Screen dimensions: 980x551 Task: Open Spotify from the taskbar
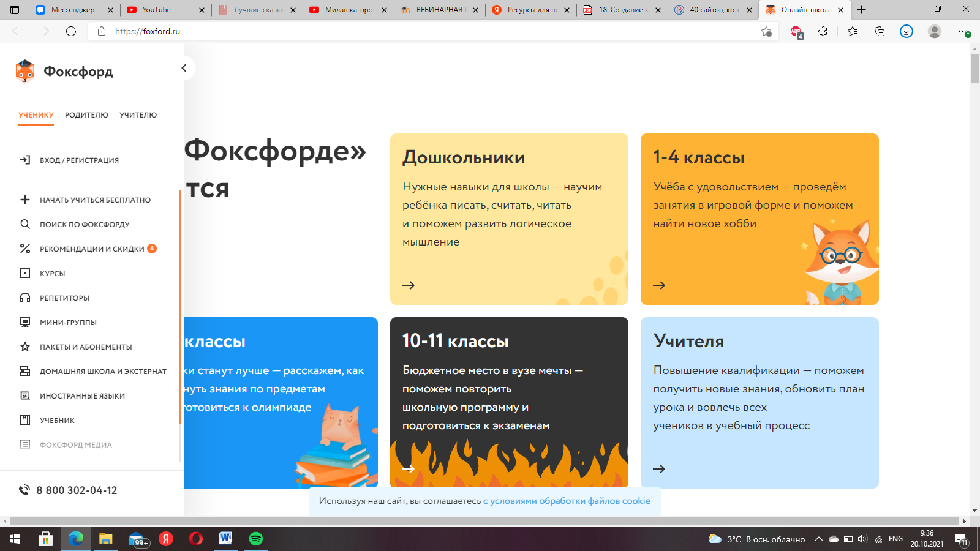pyautogui.click(x=256, y=538)
